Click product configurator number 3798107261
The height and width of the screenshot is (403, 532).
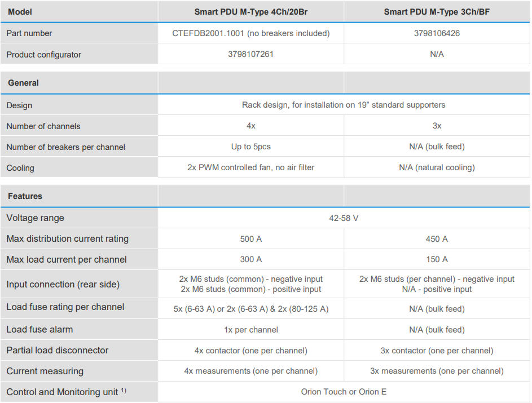250,54
